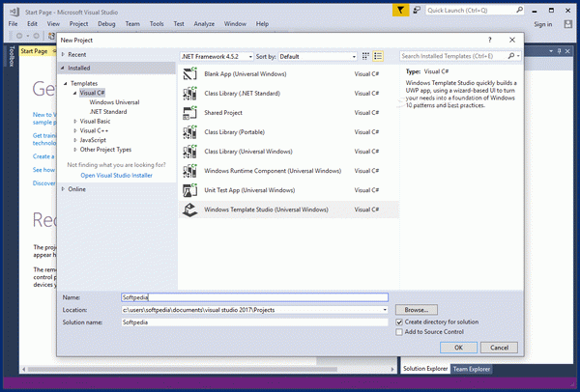Collapse the Installed section
The height and width of the screenshot is (392, 580).
(63, 68)
